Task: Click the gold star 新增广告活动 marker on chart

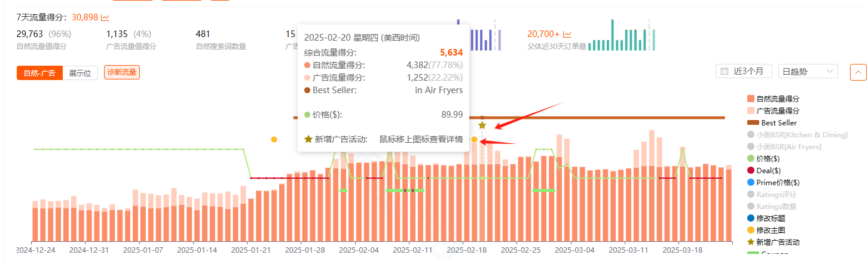Action: click(x=482, y=125)
